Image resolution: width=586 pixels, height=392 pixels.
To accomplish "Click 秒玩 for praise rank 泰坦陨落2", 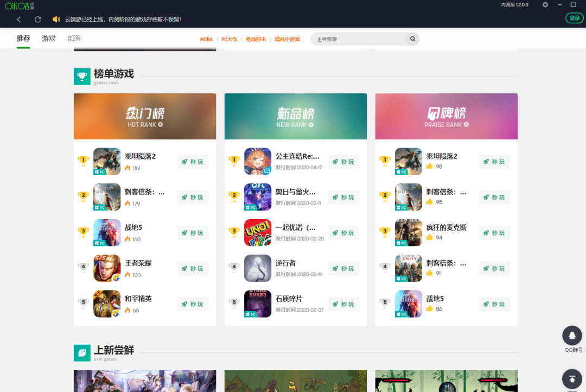I will point(494,162).
